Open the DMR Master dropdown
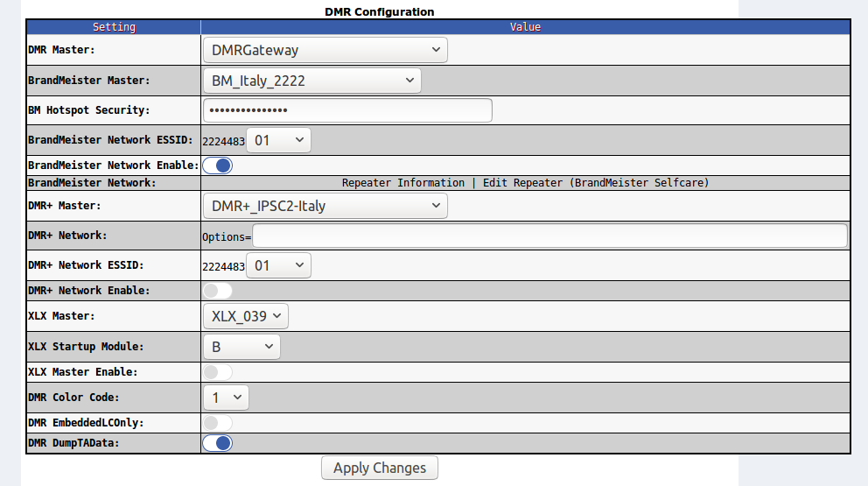This screenshot has width=868, height=486. tap(325, 50)
